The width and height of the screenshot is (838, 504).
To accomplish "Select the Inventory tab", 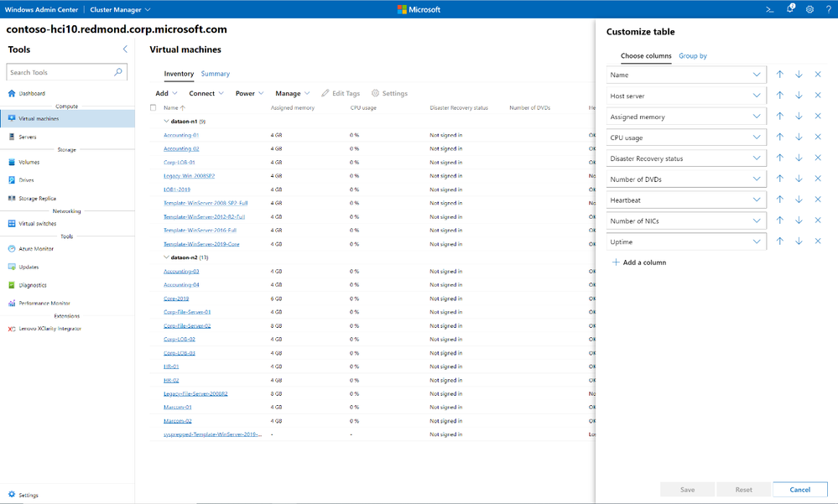I will (179, 74).
